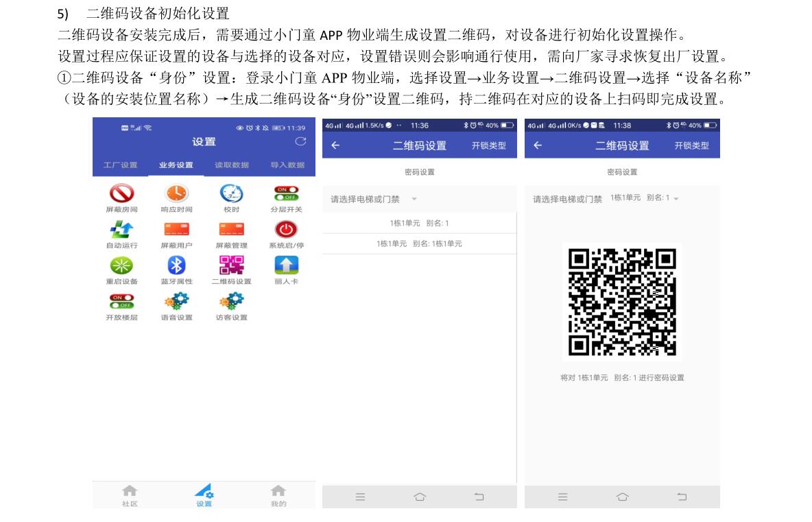
Task: Tap the generated QR code image
Action: click(x=622, y=302)
